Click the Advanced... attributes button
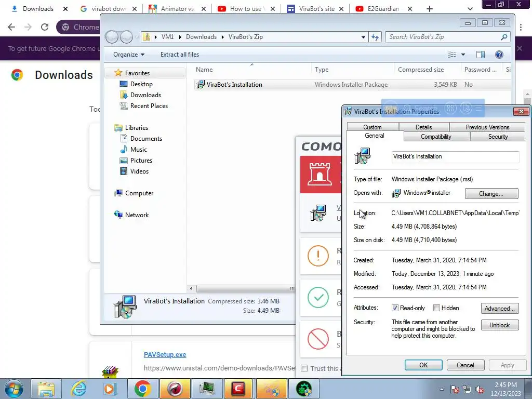Image resolution: width=532 pixels, height=399 pixels. point(499,309)
